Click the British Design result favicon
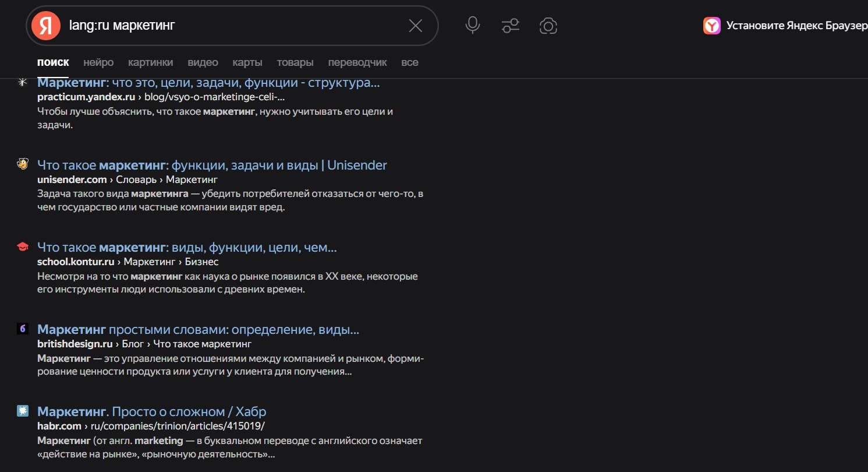This screenshot has width=868, height=472. click(x=23, y=329)
